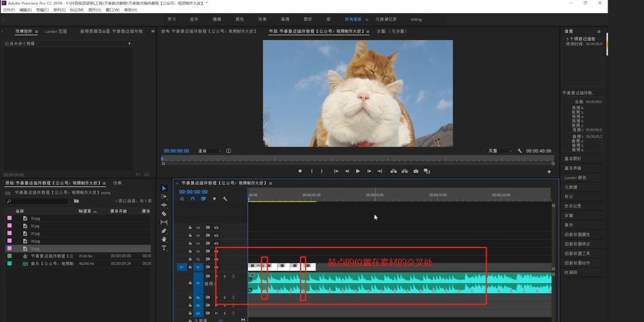Open the 历史记录 panel
The height and width of the screenshot is (322, 644).
point(572,206)
